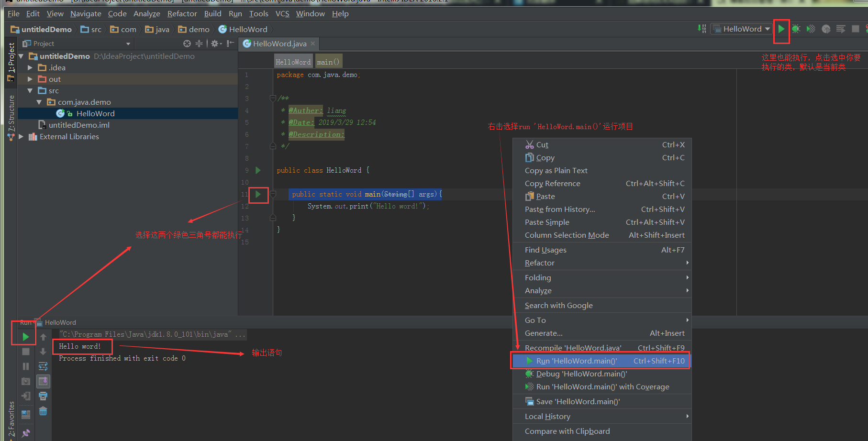
Task: Click the Debug bug icon in top toolbar
Action: pos(796,29)
